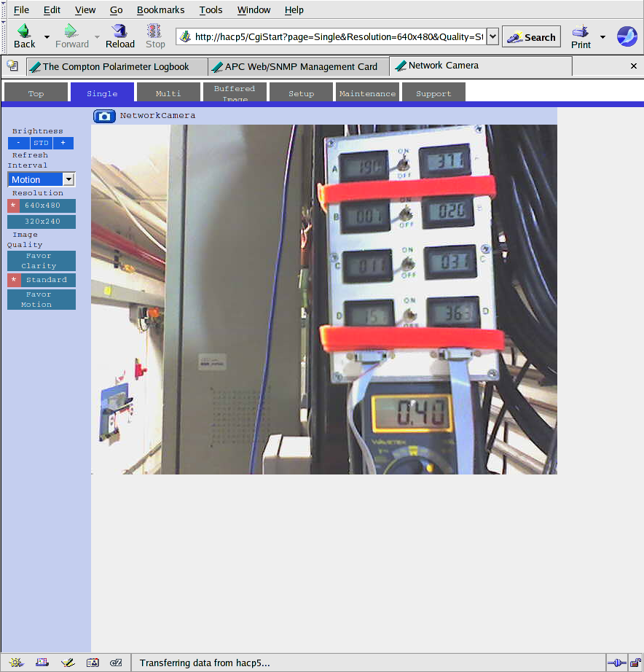Click 'Transferring data from hacp5...' status text

click(x=205, y=663)
